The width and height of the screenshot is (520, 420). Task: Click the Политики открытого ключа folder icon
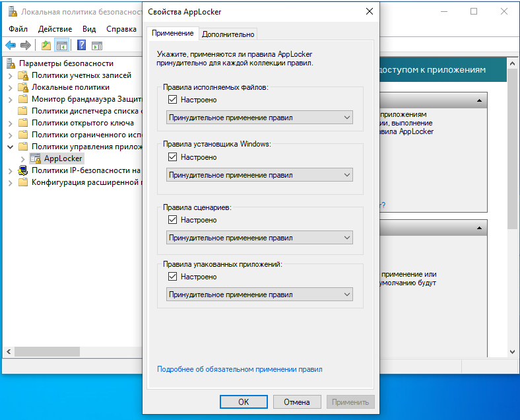coord(23,123)
